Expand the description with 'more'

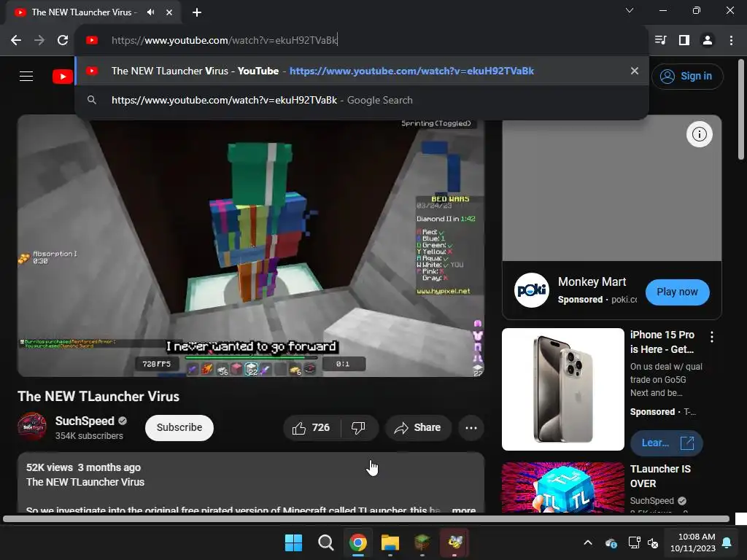coord(463,510)
